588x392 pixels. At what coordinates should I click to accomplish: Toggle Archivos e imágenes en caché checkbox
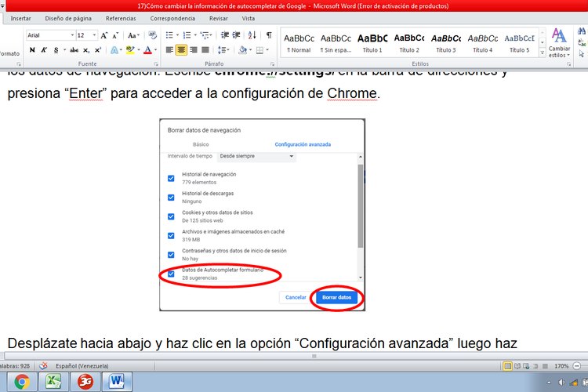[x=171, y=235]
